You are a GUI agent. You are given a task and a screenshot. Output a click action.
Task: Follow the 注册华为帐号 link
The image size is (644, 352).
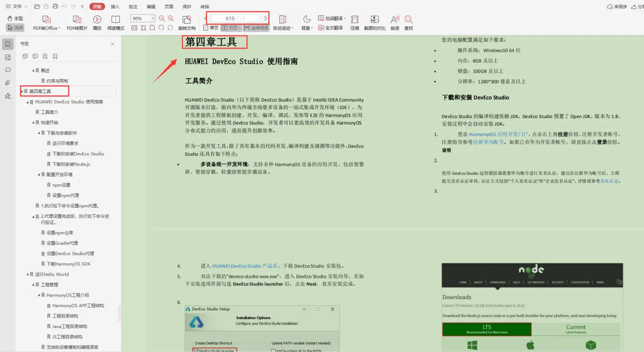coord(488,142)
